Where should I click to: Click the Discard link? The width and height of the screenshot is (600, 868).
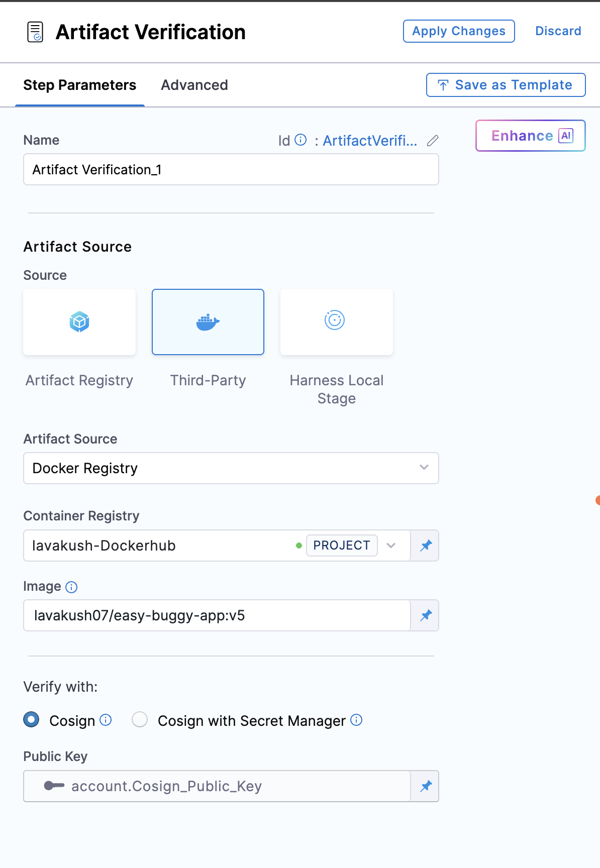558,31
